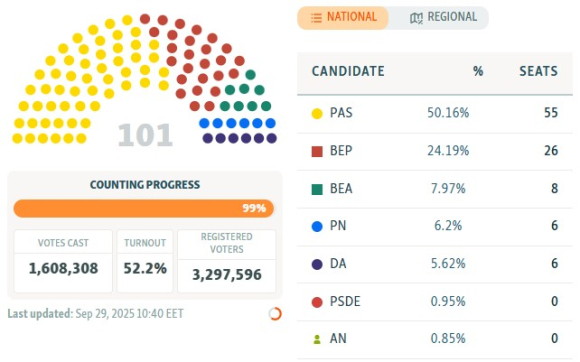Click the map icon in REGIONAL tab
This screenshot has width=580, height=362.
[x=416, y=18]
